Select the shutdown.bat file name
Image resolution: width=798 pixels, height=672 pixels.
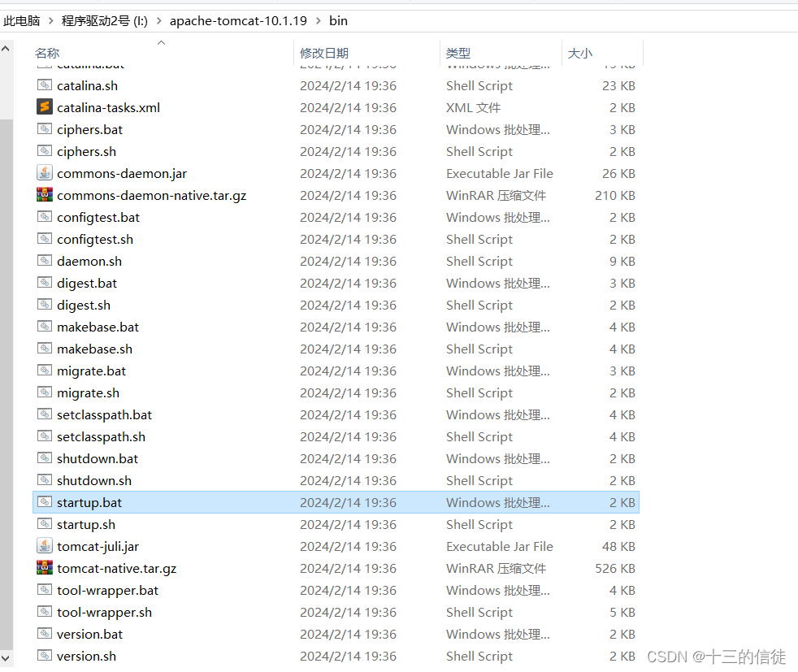(98, 459)
